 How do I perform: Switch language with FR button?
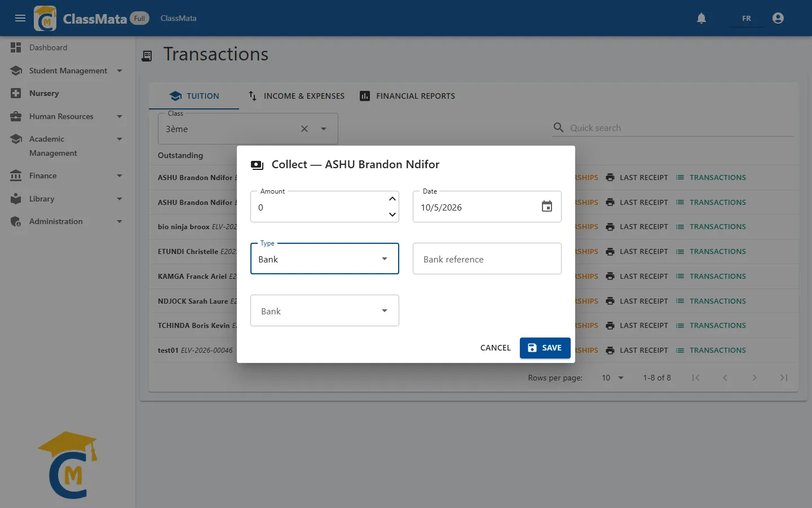746,18
